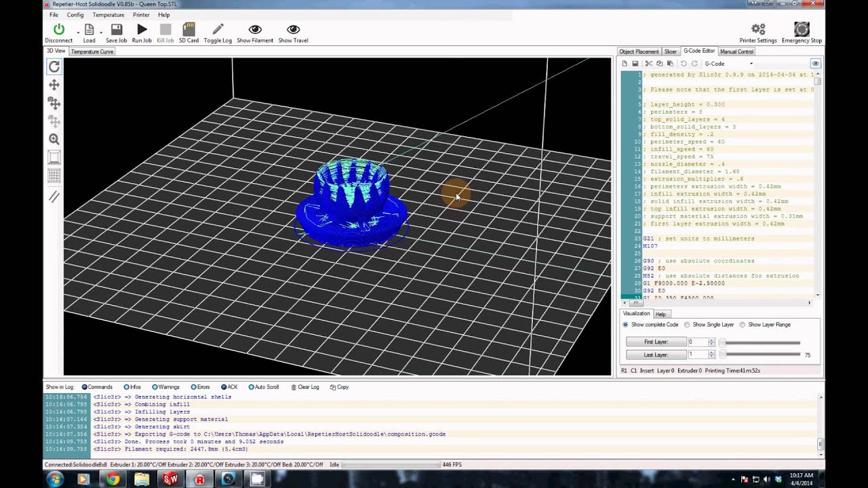This screenshot has height=488, width=868.
Task: Click the Load file icon
Action: coord(89,29)
